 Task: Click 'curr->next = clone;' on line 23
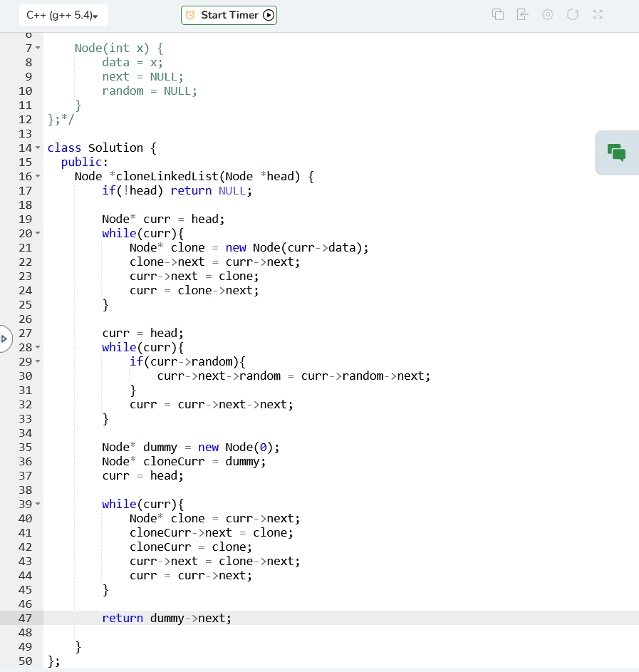click(194, 276)
